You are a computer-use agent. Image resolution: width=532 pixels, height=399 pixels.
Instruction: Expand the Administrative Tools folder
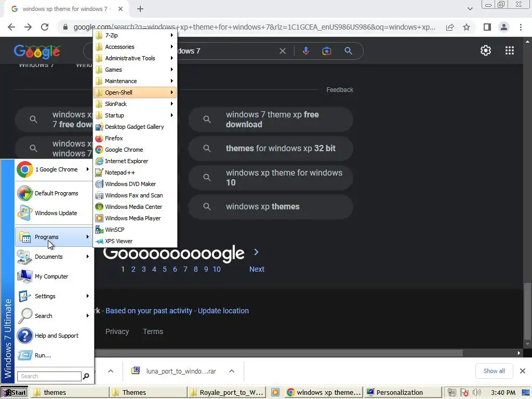(135, 58)
